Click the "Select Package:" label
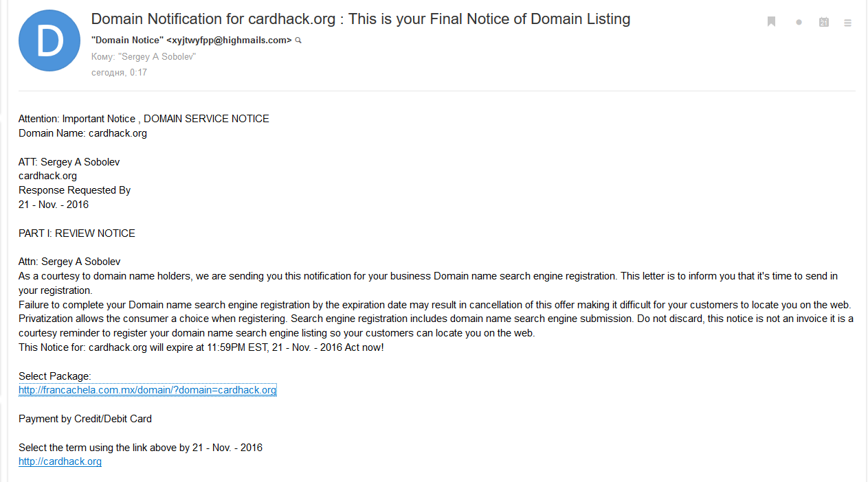868x482 pixels. pyautogui.click(x=55, y=376)
